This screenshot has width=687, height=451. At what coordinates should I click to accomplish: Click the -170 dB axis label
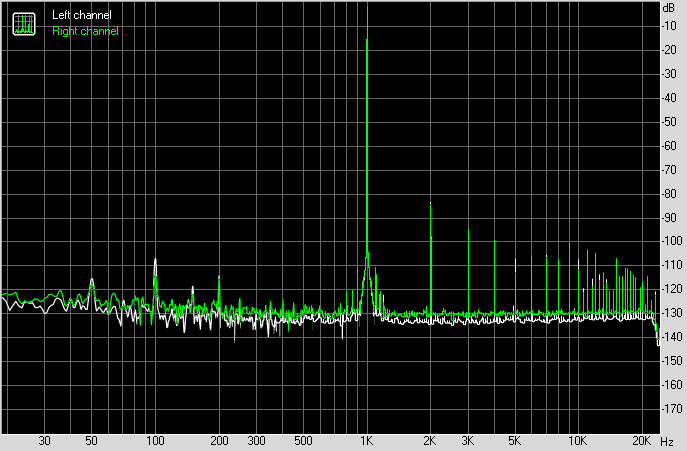coord(672,408)
